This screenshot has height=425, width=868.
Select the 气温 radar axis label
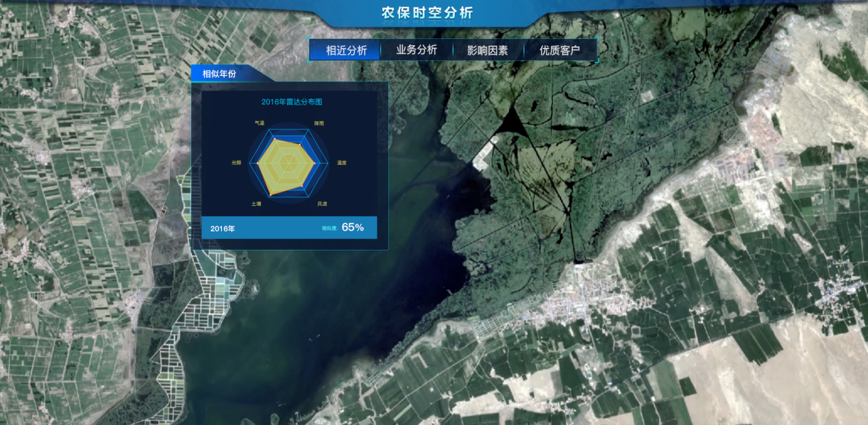point(259,123)
